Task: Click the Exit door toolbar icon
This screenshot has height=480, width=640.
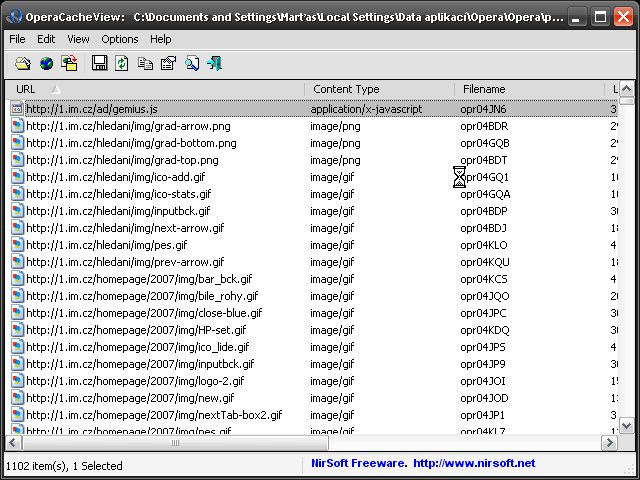Action: click(215, 63)
